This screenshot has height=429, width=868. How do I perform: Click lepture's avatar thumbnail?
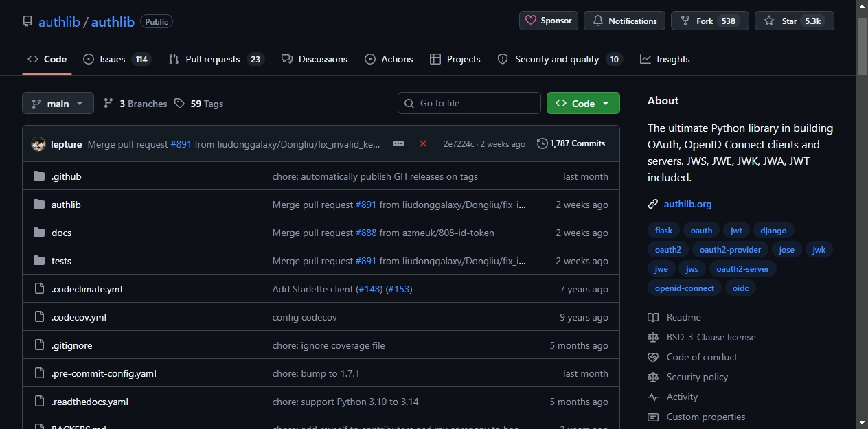click(38, 144)
